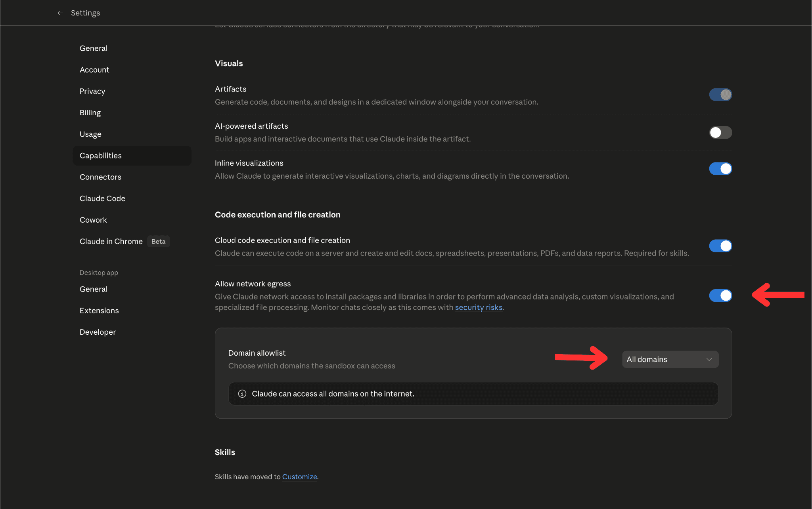Open the All domains dropdown
The width and height of the screenshot is (812, 509).
click(670, 359)
